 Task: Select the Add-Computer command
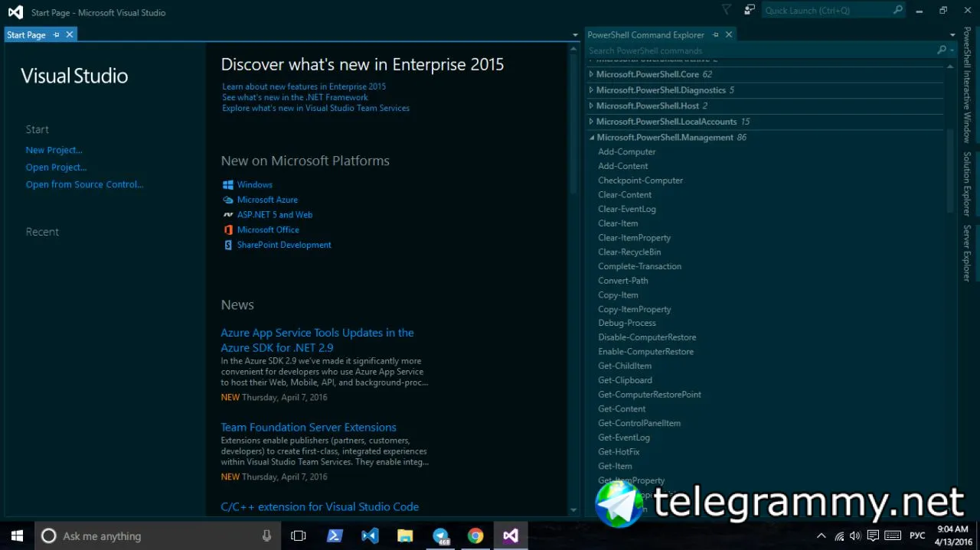(626, 151)
